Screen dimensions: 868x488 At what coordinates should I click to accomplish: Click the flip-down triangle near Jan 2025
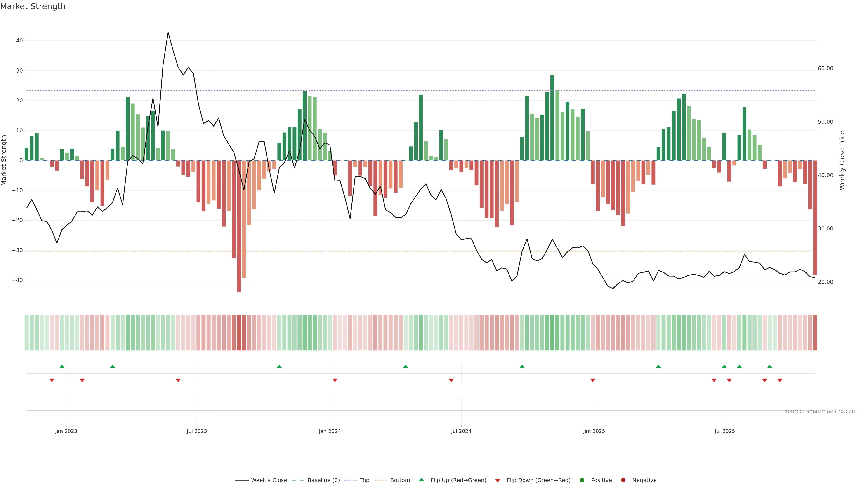pos(593,380)
